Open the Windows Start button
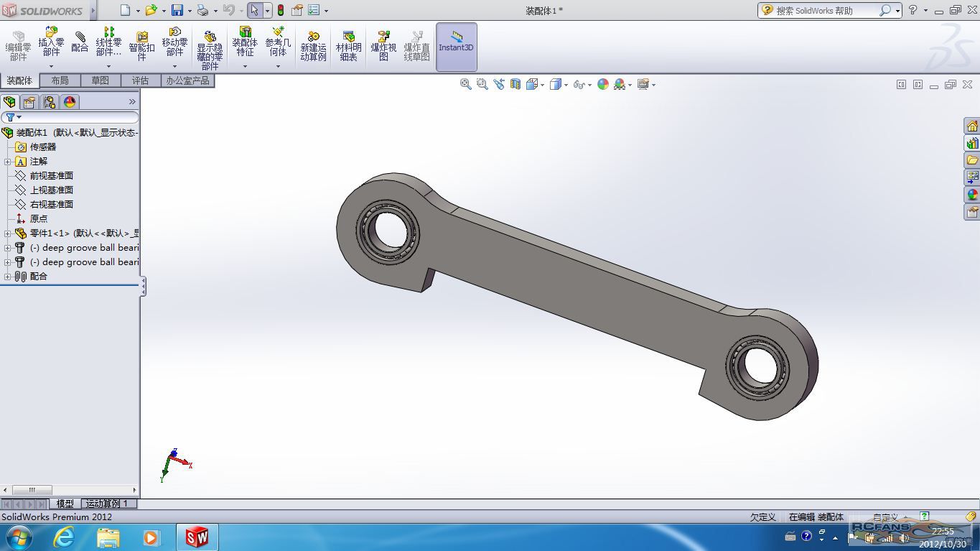The width and height of the screenshot is (980, 551). [x=19, y=537]
